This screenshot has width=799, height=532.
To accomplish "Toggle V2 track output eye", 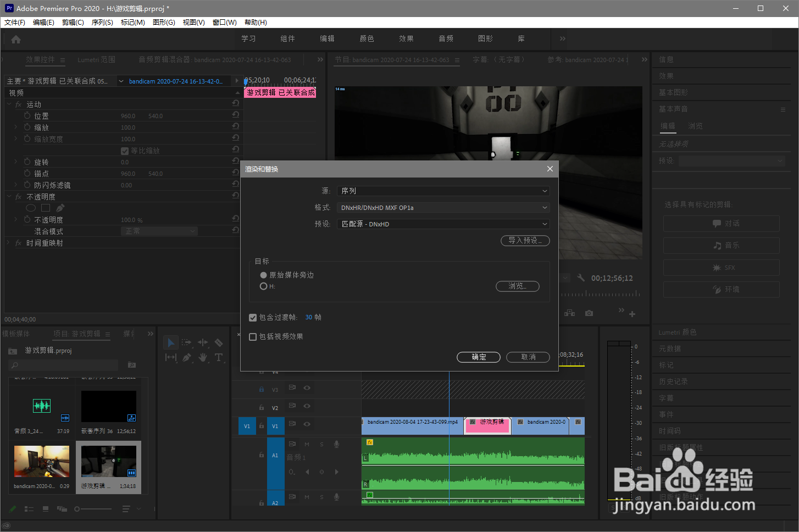I will pyautogui.click(x=307, y=406).
